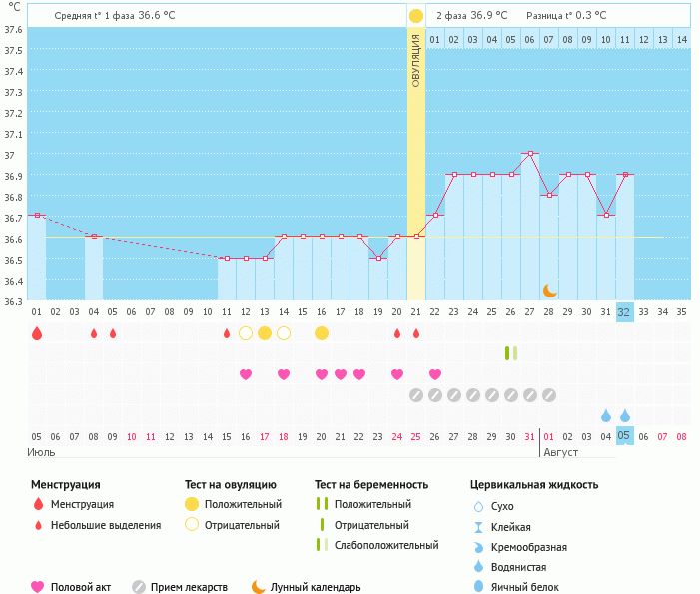Select the highlighted cycle day 32 cell
This screenshot has height=594, width=700.
[625, 312]
